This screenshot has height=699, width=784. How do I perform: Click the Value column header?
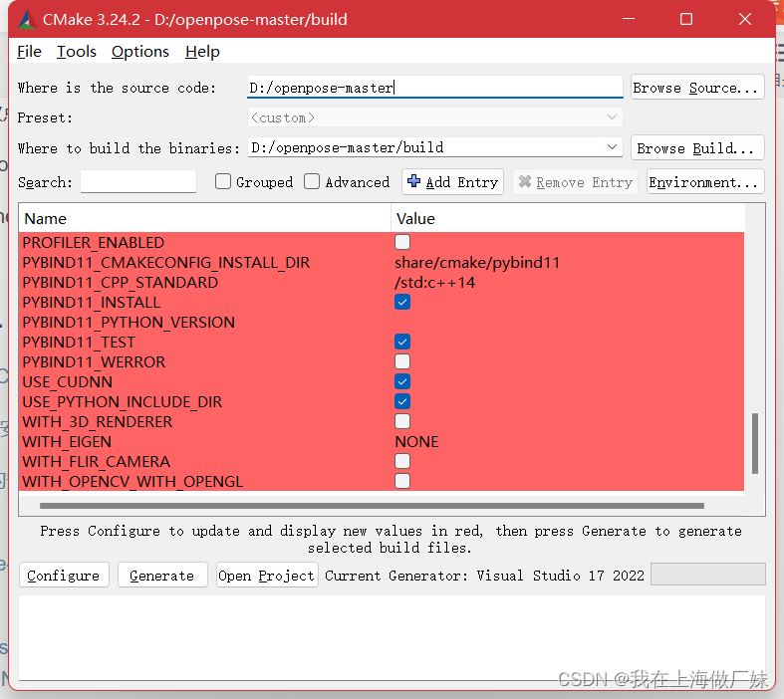(568, 218)
